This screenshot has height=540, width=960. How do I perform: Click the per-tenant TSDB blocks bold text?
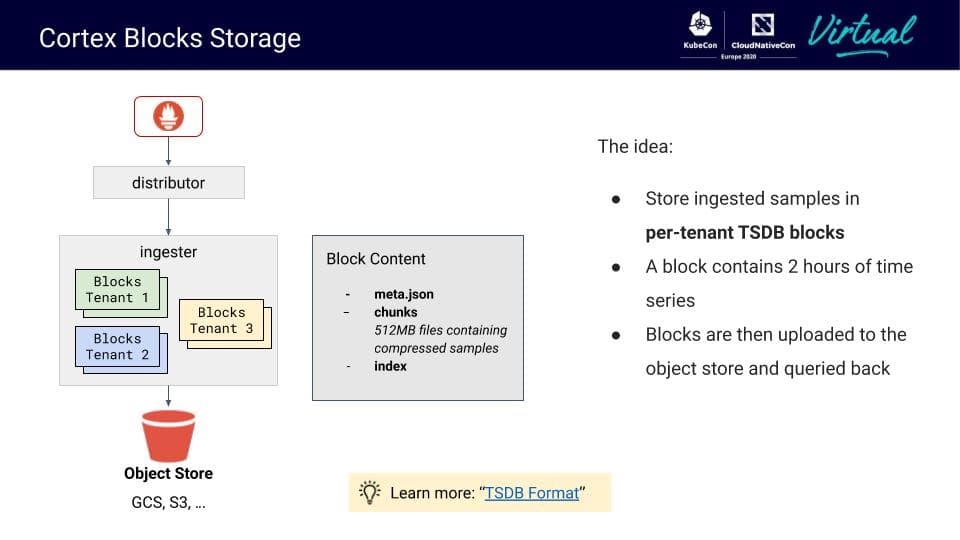pos(744,233)
